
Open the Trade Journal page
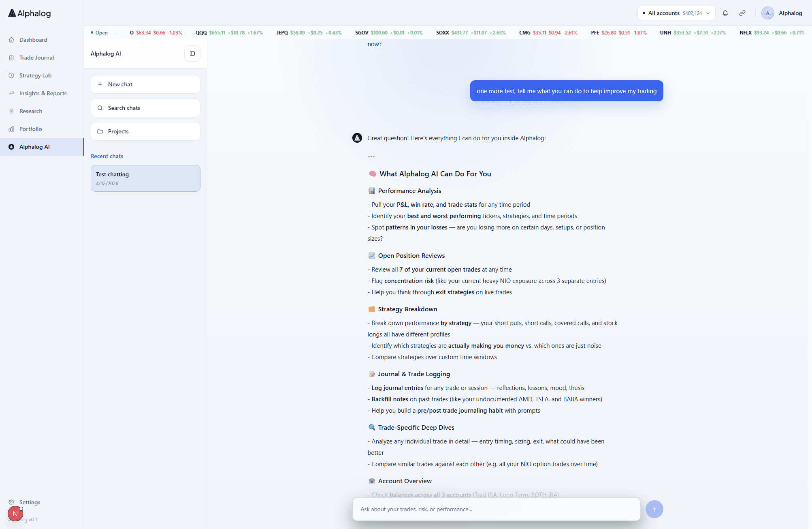coord(42,58)
